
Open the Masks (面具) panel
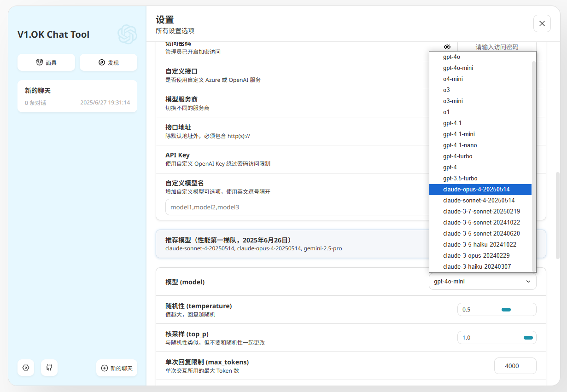(x=46, y=63)
